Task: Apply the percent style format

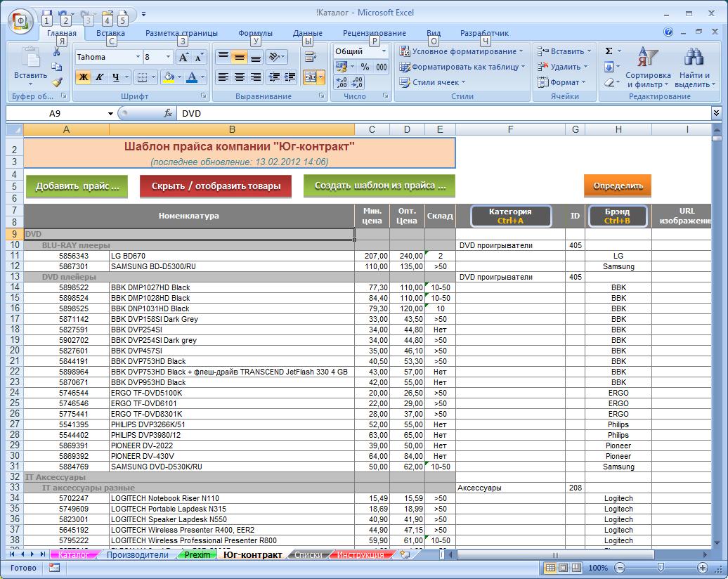Action: pyautogui.click(x=365, y=67)
